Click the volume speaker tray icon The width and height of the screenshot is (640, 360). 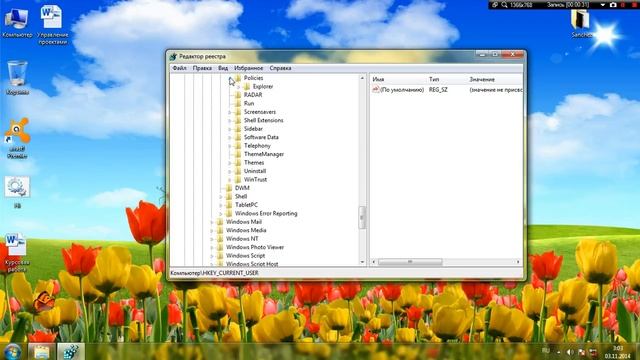click(570, 352)
